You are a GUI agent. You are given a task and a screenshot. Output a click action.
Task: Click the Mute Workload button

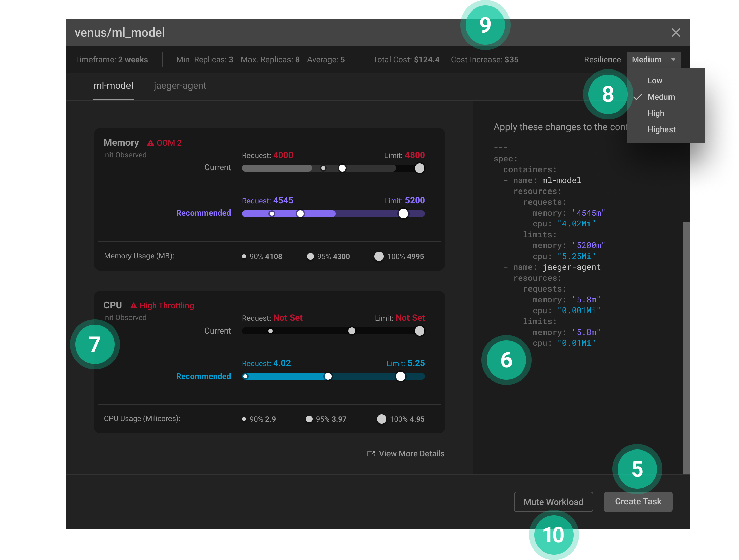point(553,502)
